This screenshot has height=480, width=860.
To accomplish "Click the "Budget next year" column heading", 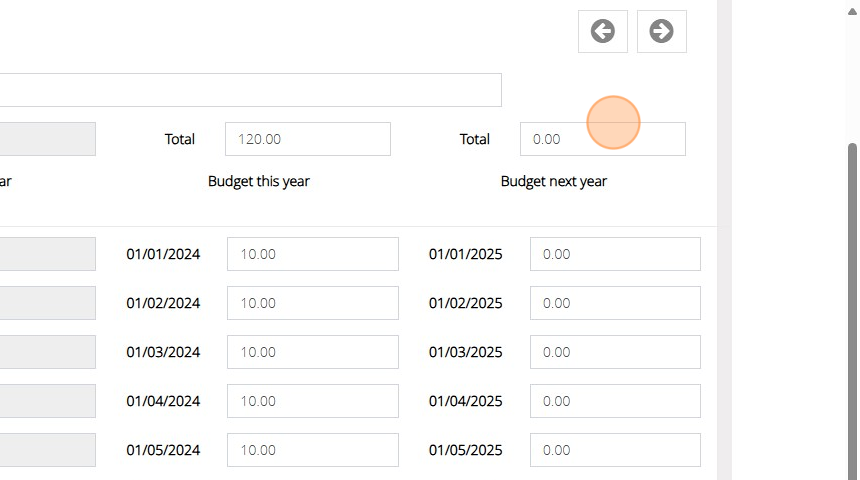I will [x=553, y=181].
